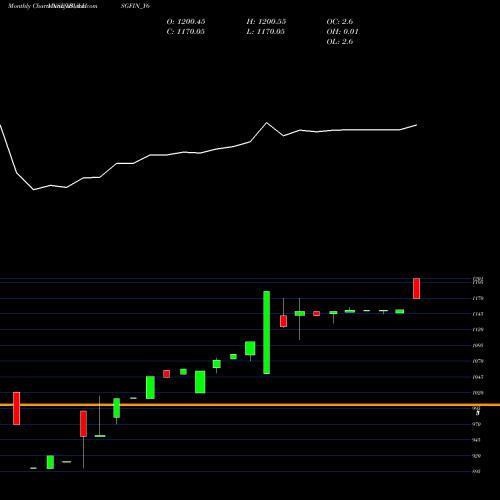The height and width of the screenshot is (500, 500).
Task: Click the orange horizontal price level line
Action: [x=250, y=405]
